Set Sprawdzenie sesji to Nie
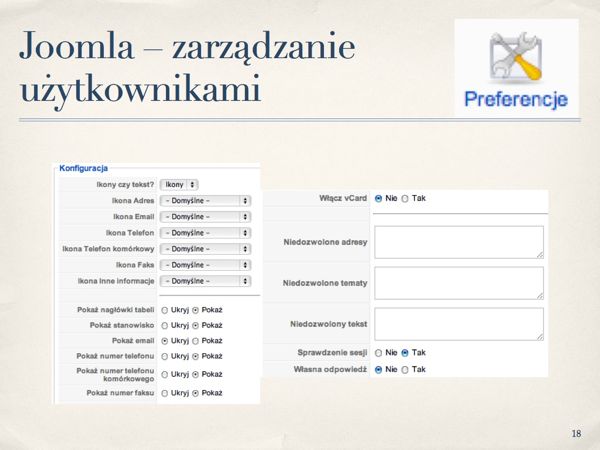600x450 pixels. [379, 353]
